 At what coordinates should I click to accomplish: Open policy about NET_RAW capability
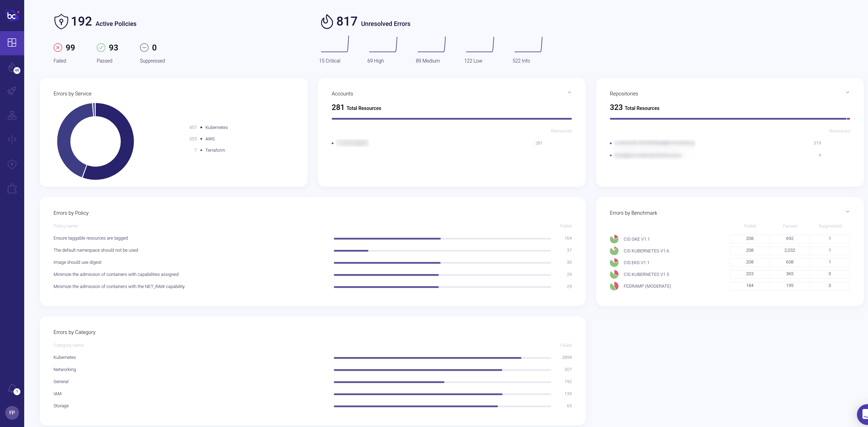click(119, 287)
